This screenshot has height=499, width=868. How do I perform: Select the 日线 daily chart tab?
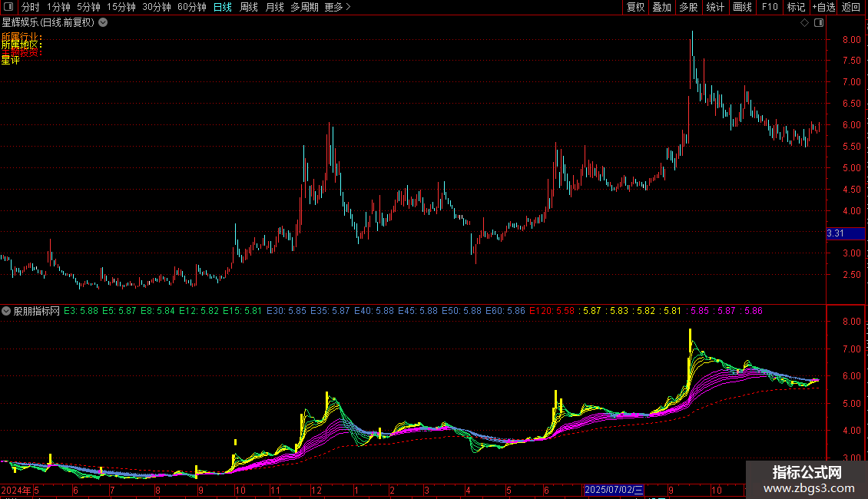click(223, 7)
